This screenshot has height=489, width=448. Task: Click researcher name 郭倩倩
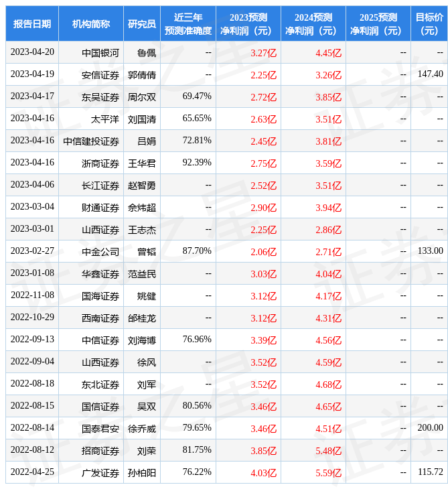pos(142,75)
